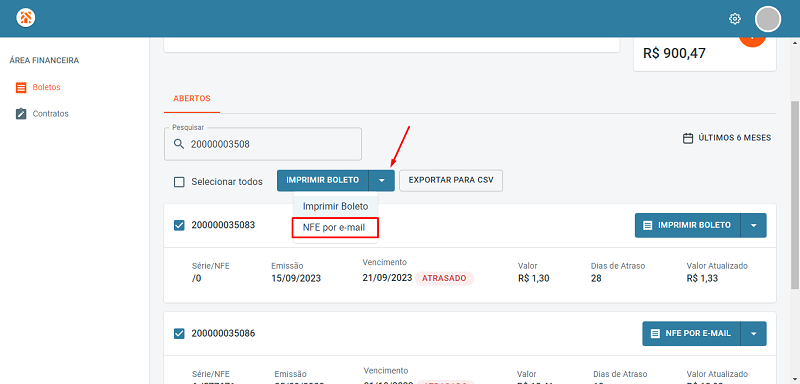Choose NFE por e-mail from the dropdown menu
Image resolution: width=800 pixels, height=384 pixels.
click(335, 227)
